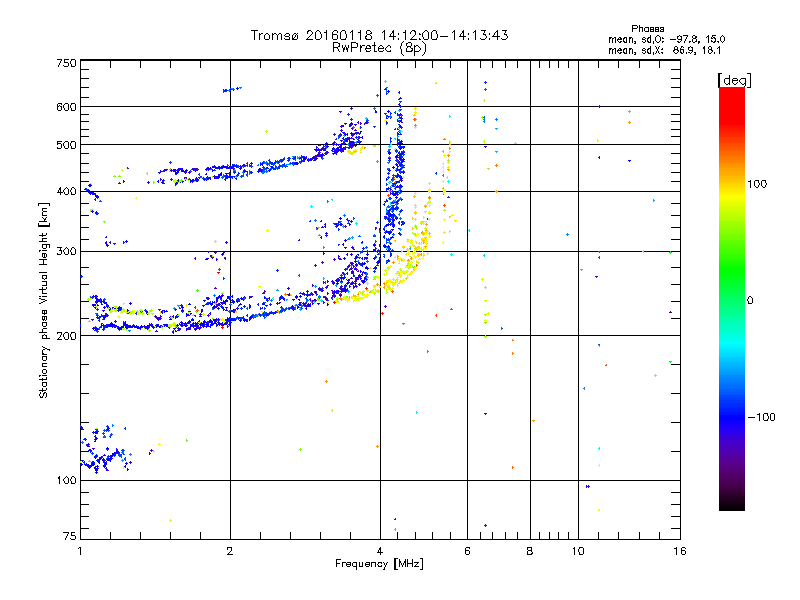This screenshot has height=600, width=800.
Task: Click the y-axis tick label '500'
Action: coord(66,145)
